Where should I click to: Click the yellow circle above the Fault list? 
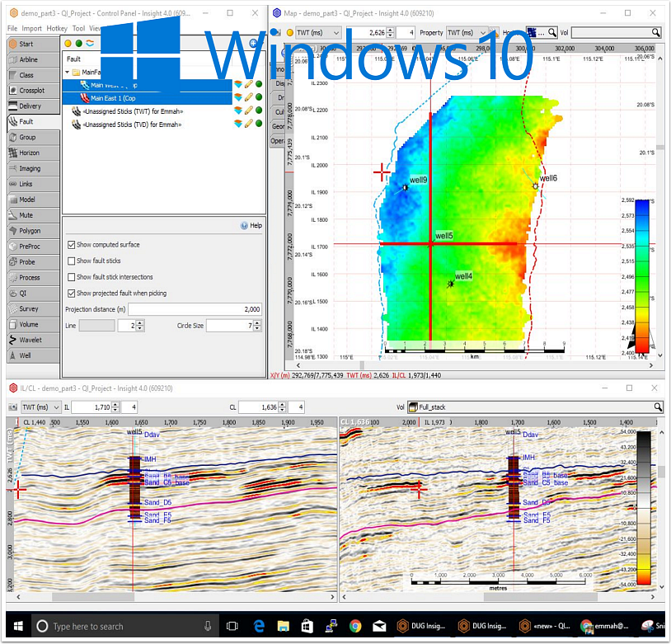68,43
